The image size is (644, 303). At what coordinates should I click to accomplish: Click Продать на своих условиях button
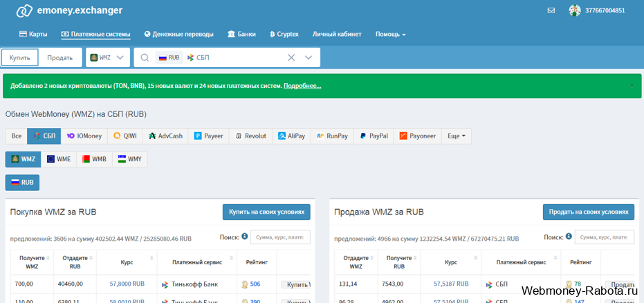click(x=589, y=212)
